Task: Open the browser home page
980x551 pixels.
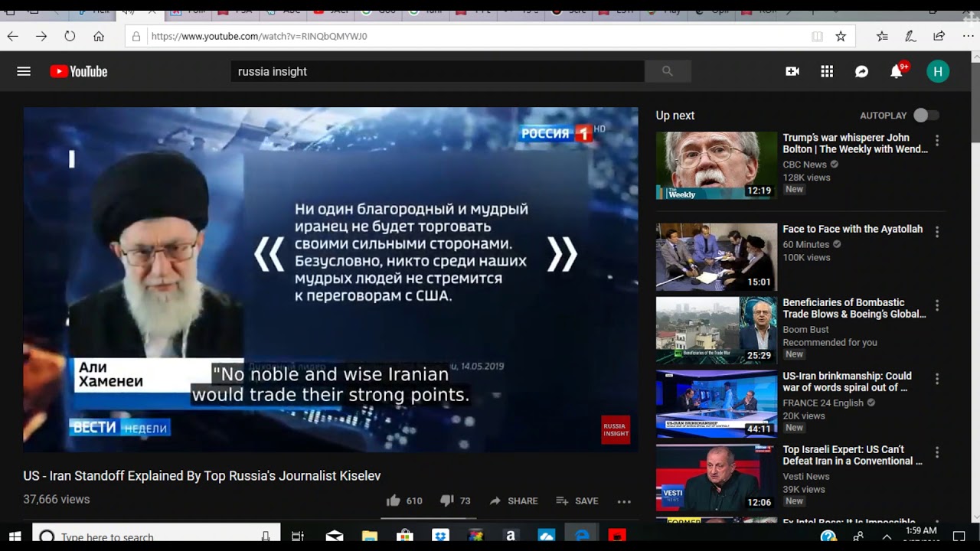Action: 99,36
